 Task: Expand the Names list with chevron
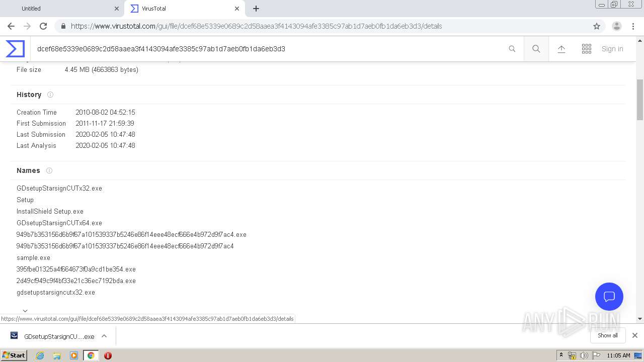coord(25,311)
